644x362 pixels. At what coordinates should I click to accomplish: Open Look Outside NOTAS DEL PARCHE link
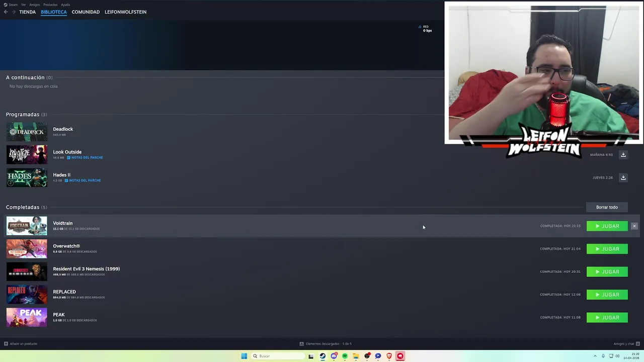[87, 157]
